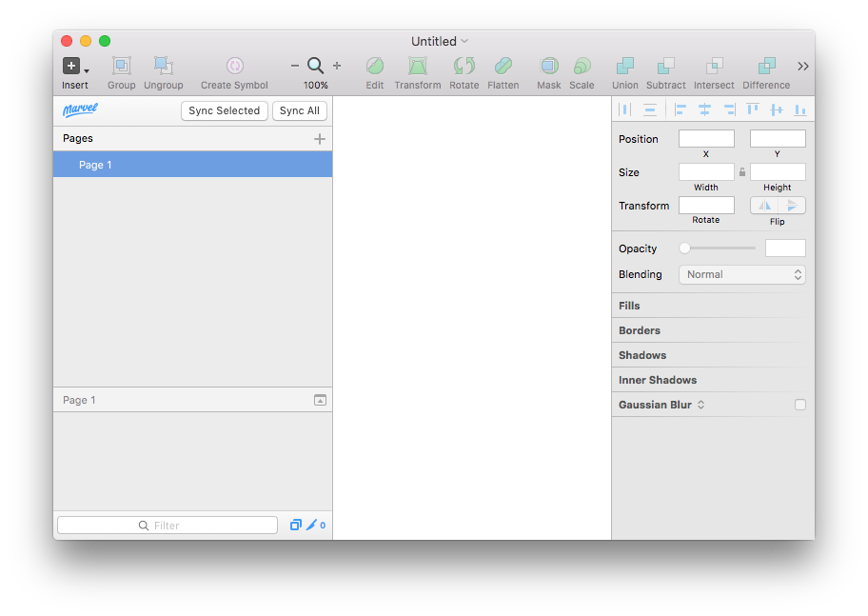
Task: Click the Mask tool icon
Action: pos(548,66)
